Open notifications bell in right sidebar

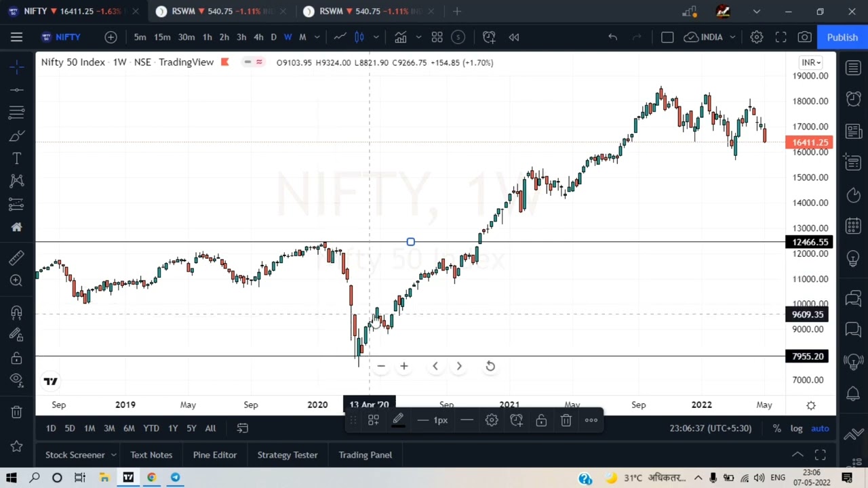[853, 393]
